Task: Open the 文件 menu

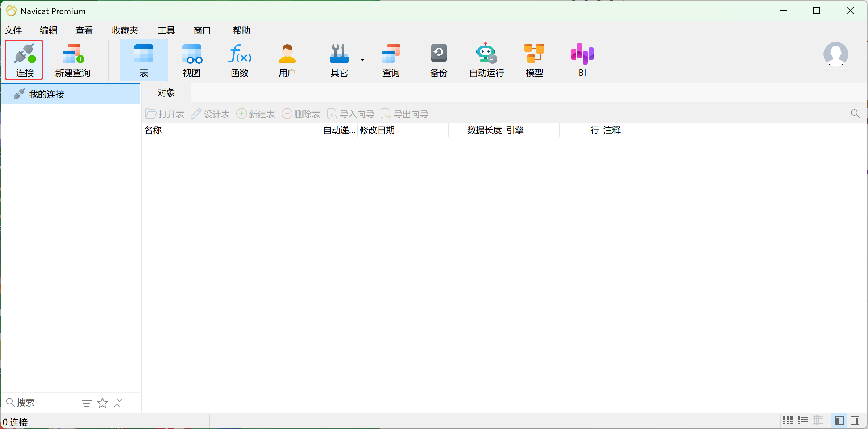Action: point(13,30)
